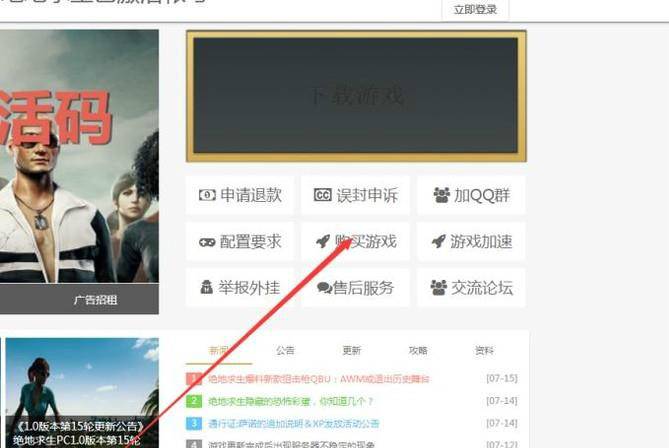Click the [07-14] date on green news row
669x448 pixels.
502,401
